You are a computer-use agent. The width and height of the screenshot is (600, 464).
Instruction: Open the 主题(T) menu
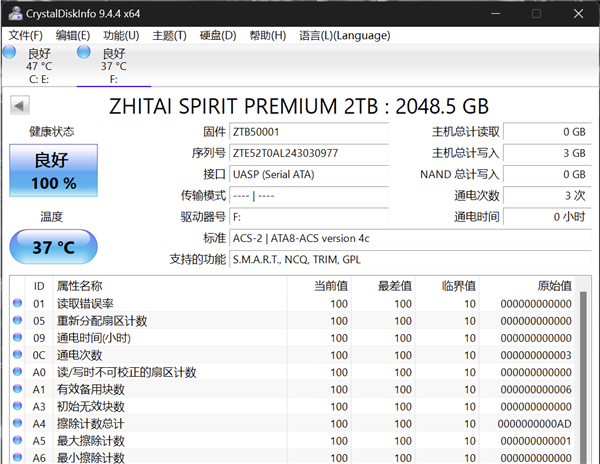pyautogui.click(x=169, y=35)
